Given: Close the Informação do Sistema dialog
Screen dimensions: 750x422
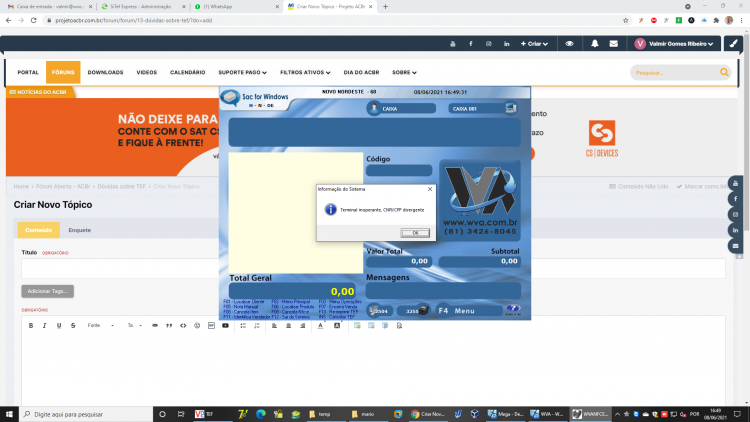Looking at the screenshot, I should [430, 189].
